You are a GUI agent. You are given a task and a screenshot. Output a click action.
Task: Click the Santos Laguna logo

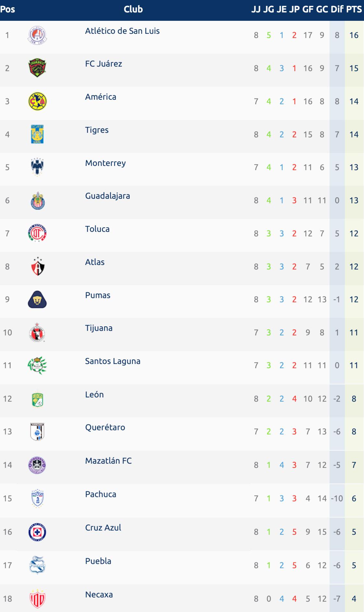[x=37, y=365]
